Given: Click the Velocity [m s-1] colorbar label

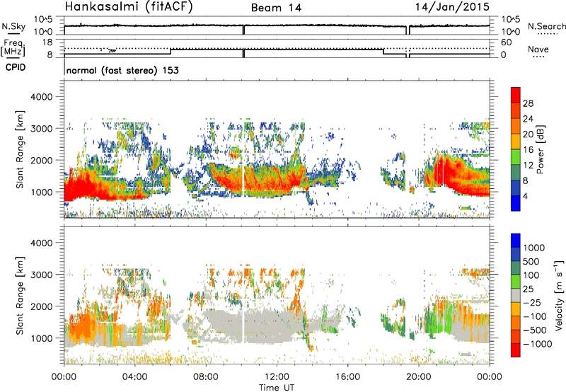Looking at the screenshot, I should tap(558, 295).
